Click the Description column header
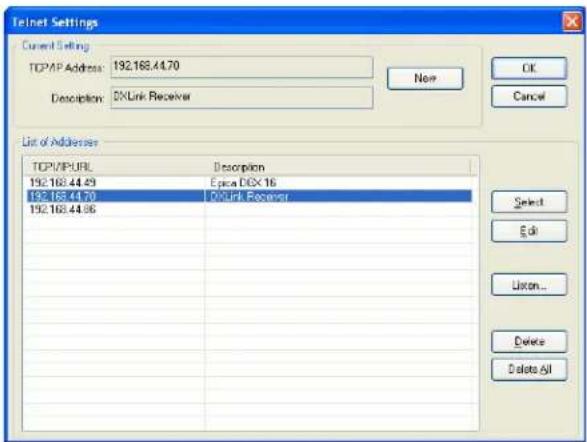 coord(337,167)
